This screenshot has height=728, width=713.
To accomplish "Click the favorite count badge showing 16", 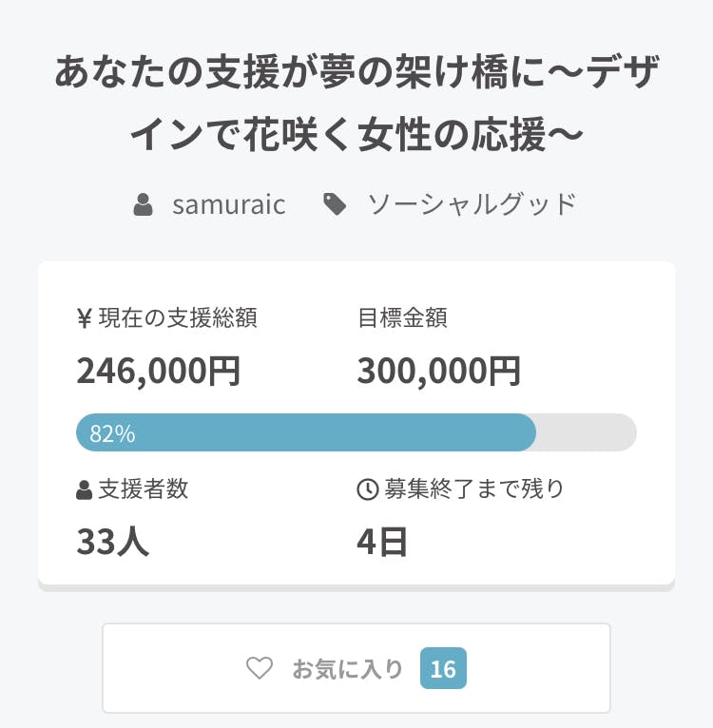I will (x=443, y=668).
